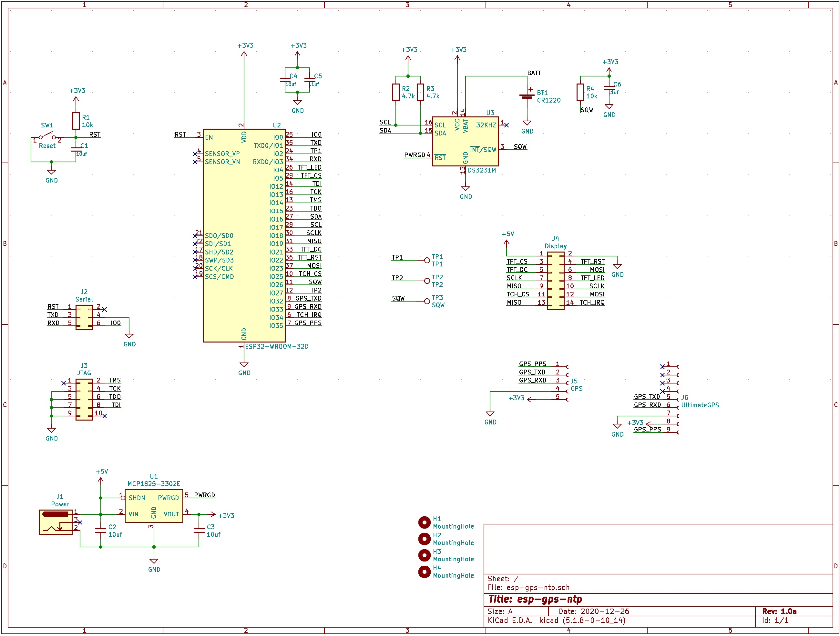Click the H1 MountingHole symbol
Screen dimensions: 840x636
tap(424, 522)
